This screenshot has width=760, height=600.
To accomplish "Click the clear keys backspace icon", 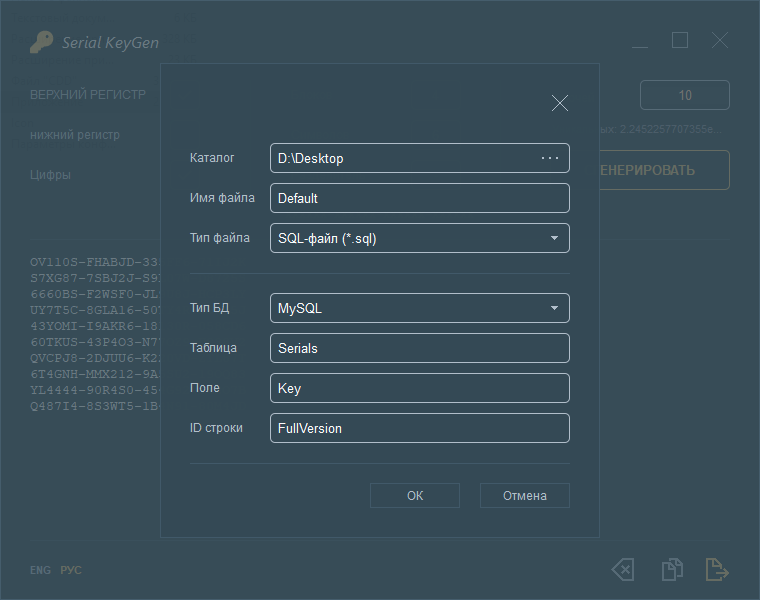I will [x=622, y=570].
